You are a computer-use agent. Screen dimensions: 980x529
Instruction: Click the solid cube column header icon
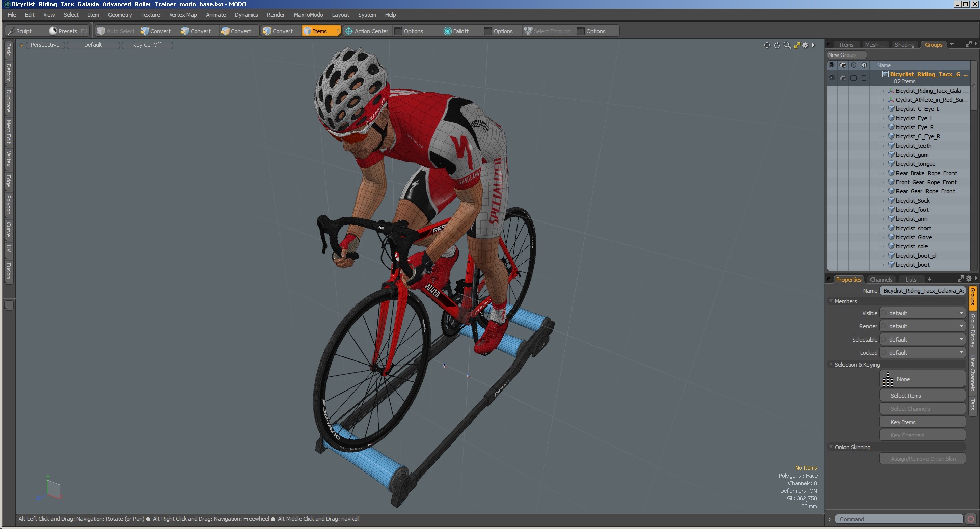coord(864,65)
